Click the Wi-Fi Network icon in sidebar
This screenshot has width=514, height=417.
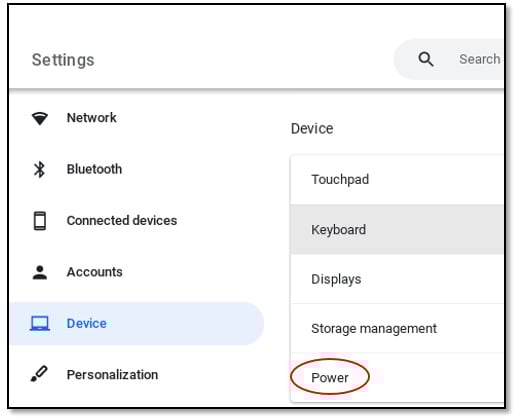tap(40, 118)
